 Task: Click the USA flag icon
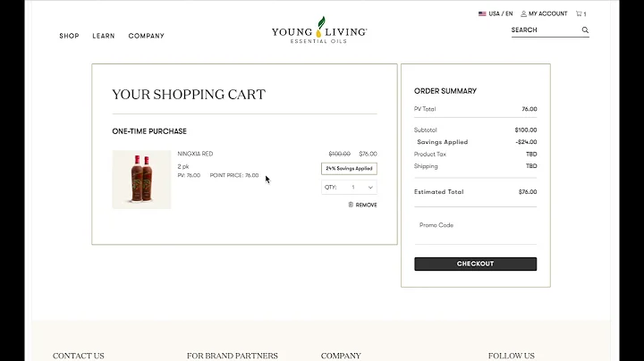482,13
